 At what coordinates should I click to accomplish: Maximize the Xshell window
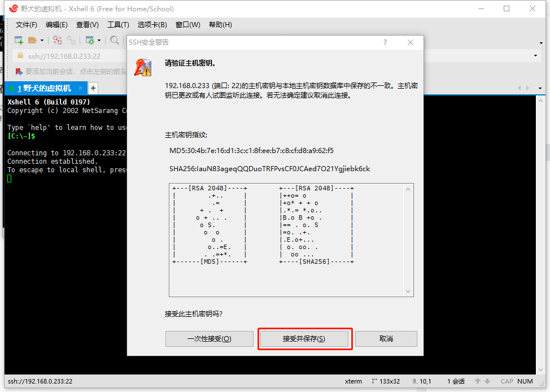click(x=507, y=8)
